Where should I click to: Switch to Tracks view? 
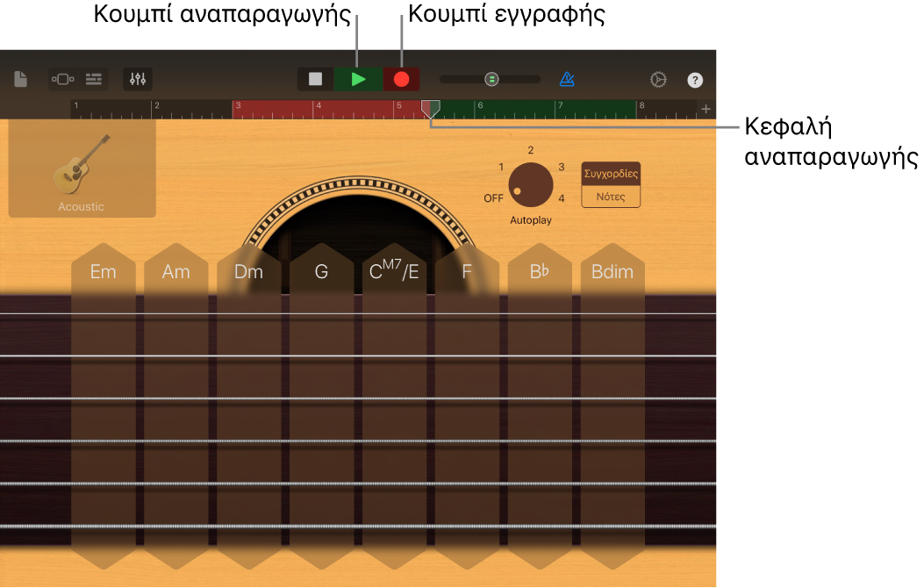coord(95,79)
